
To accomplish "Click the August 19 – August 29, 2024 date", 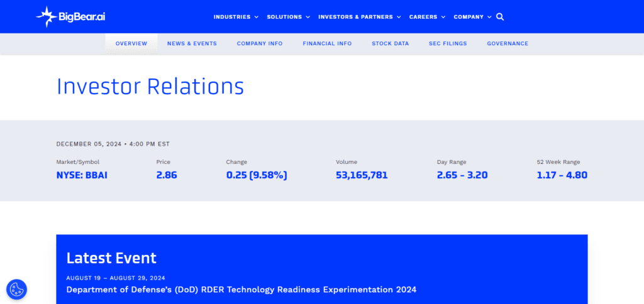I will pos(116,278).
